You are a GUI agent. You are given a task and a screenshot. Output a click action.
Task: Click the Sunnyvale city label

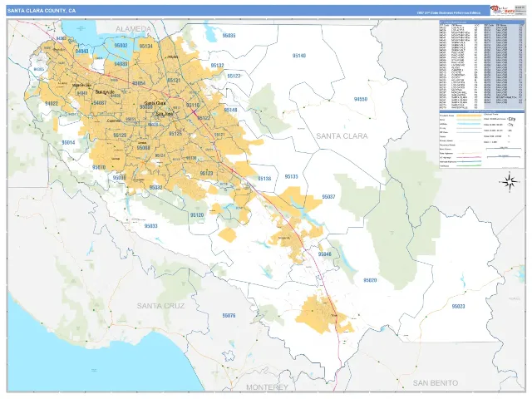pyautogui.click(x=105, y=92)
